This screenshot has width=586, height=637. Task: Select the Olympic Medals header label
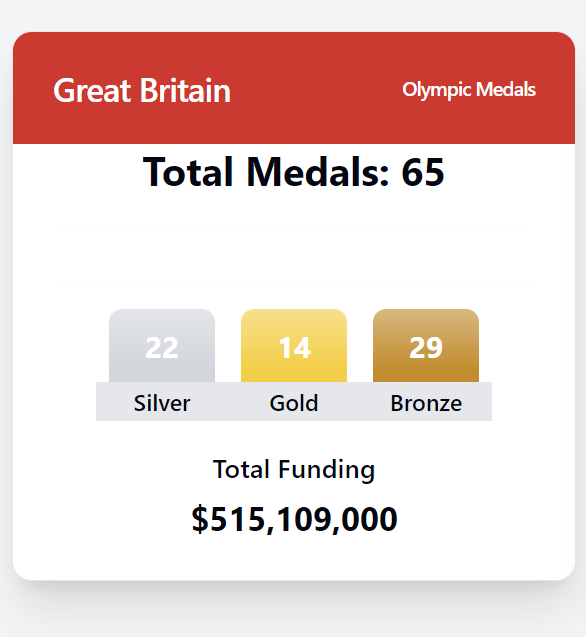click(x=469, y=90)
